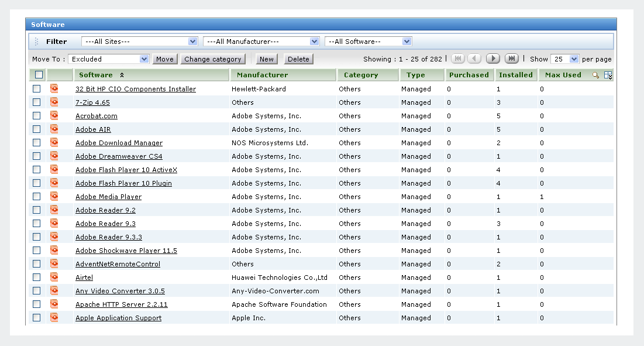The image size is (644, 346).
Task: Sort by Software column header
Action: tap(96, 75)
